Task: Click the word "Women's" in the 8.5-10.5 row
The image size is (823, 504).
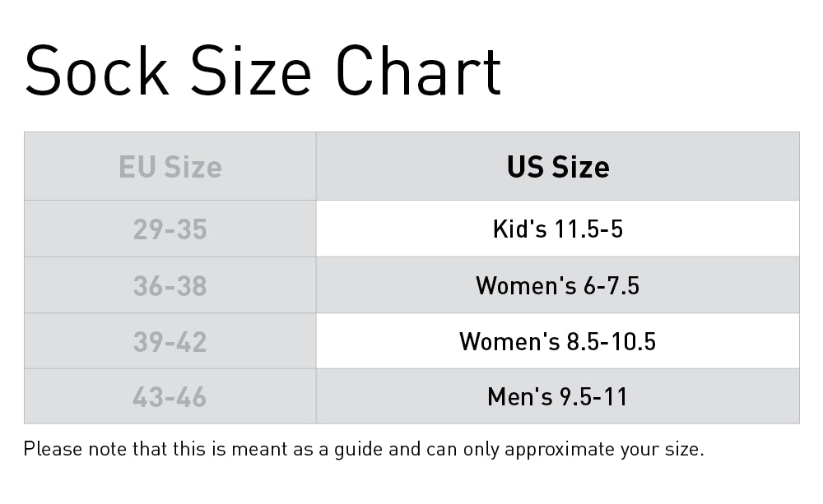Action: [509, 341]
